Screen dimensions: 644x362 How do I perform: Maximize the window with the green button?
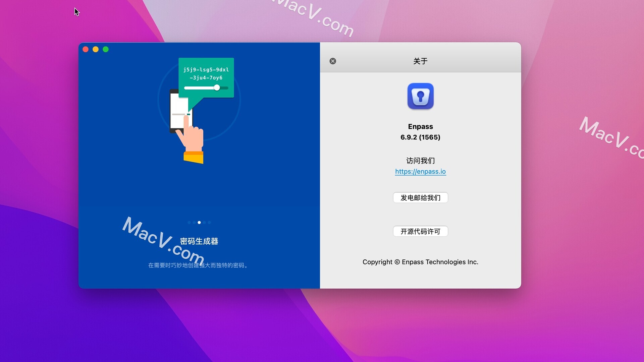tap(106, 49)
